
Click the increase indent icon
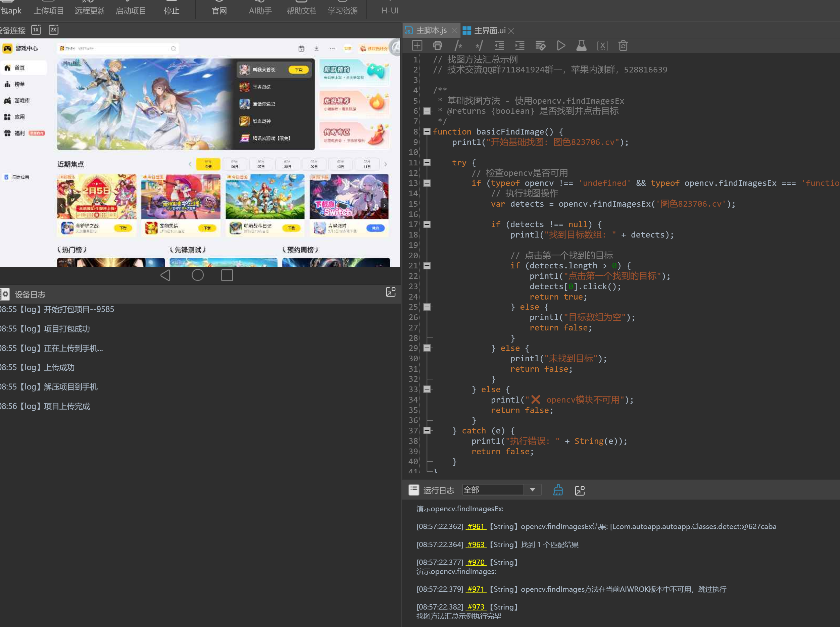click(520, 46)
